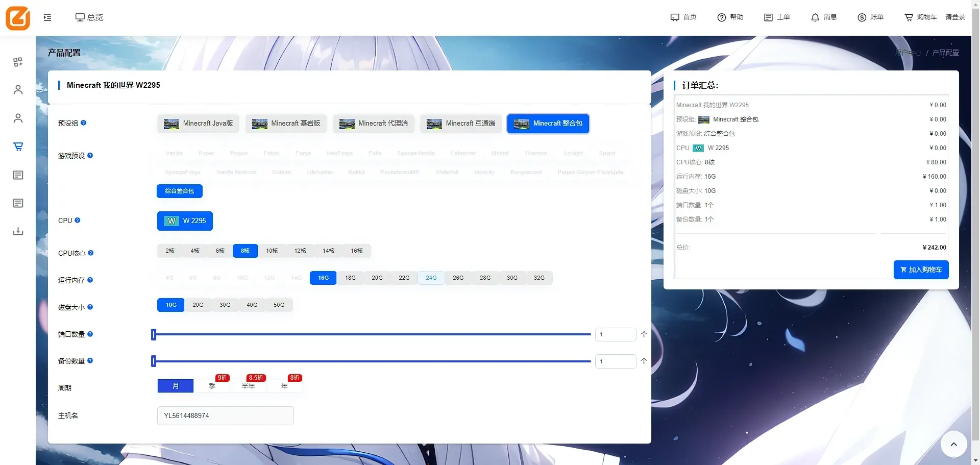
Task: Open the download sidebar icon
Action: pos(18,232)
